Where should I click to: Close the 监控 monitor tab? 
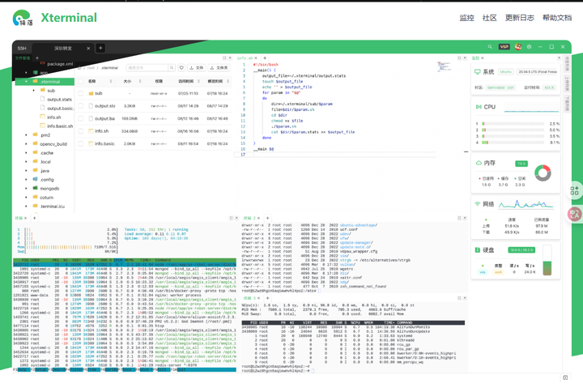(483, 58)
